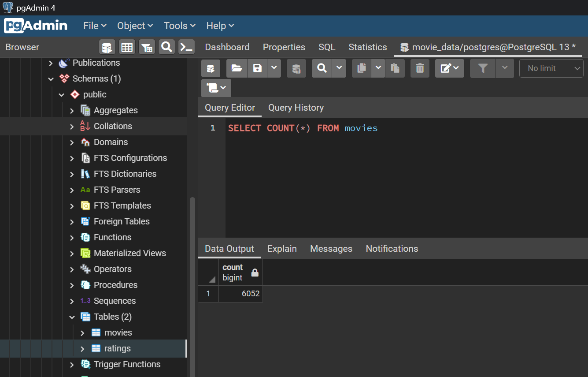Collapse the public schema node

[x=62, y=95]
